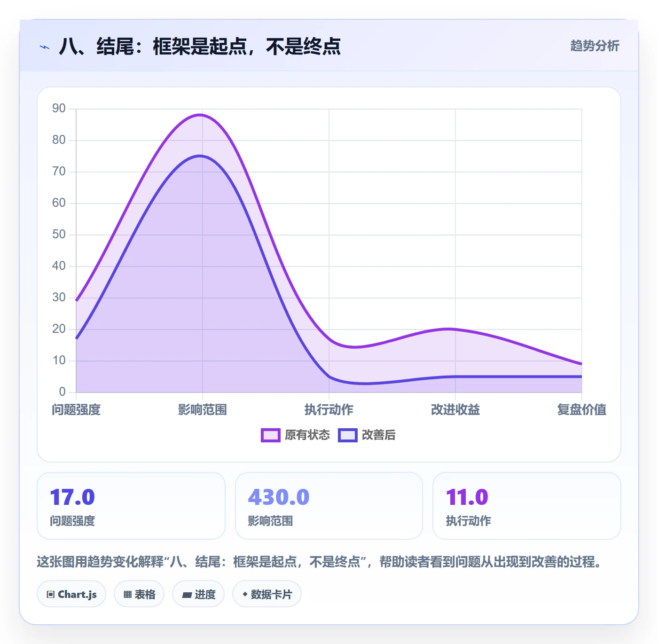This screenshot has width=658, height=644.
Task: Click the x-axis label 复盘价值
Action: click(582, 409)
